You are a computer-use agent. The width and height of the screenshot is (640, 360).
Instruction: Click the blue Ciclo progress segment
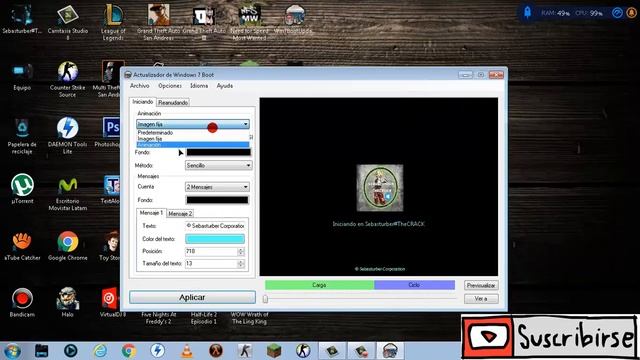[x=414, y=285]
